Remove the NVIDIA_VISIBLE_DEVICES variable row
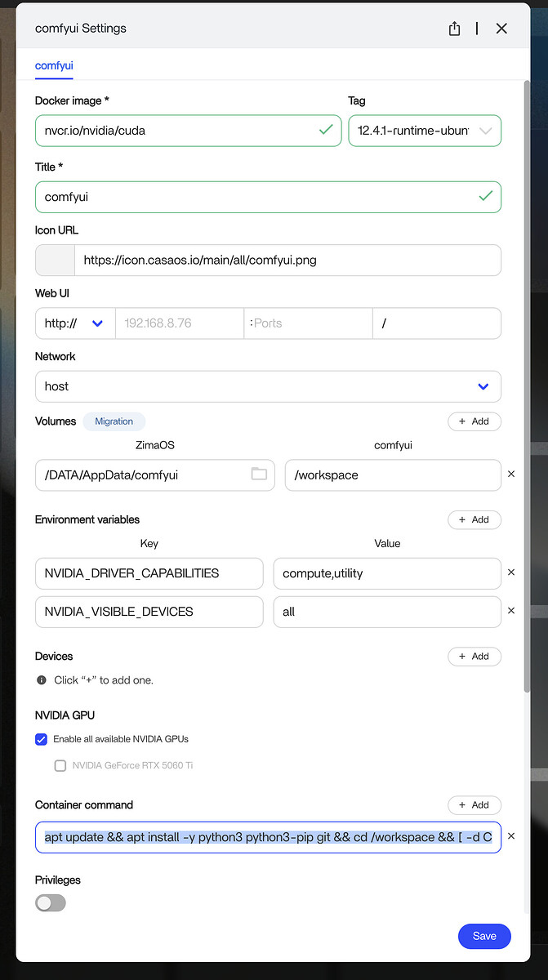This screenshot has height=980, width=548. (x=511, y=611)
